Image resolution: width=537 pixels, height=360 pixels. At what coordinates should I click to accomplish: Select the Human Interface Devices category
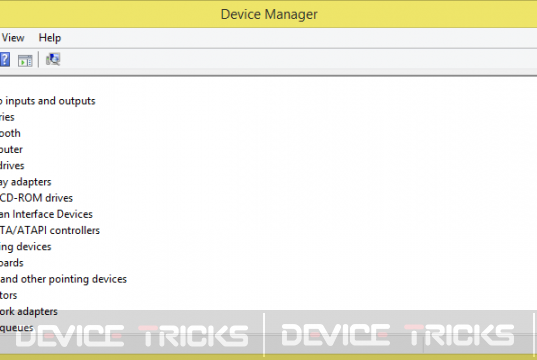46,214
